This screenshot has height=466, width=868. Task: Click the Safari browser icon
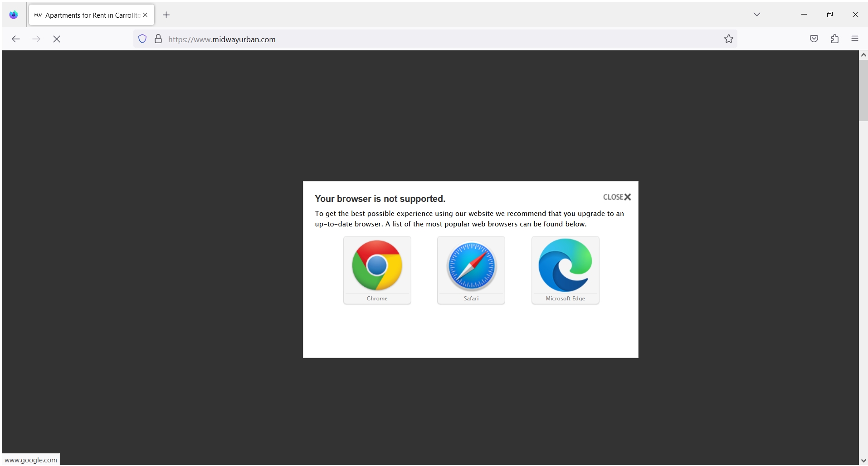tap(471, 270)
